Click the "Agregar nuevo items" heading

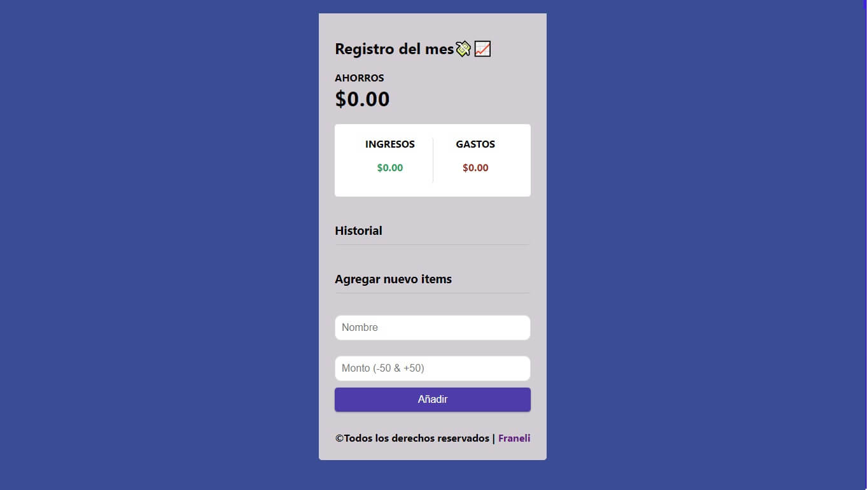pos(393,279)
